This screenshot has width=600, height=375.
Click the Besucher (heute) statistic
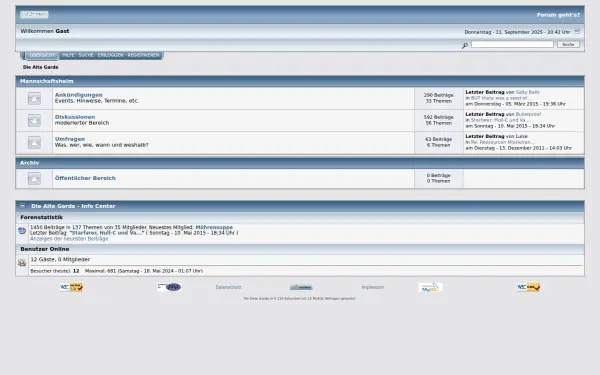coord(55,271)
